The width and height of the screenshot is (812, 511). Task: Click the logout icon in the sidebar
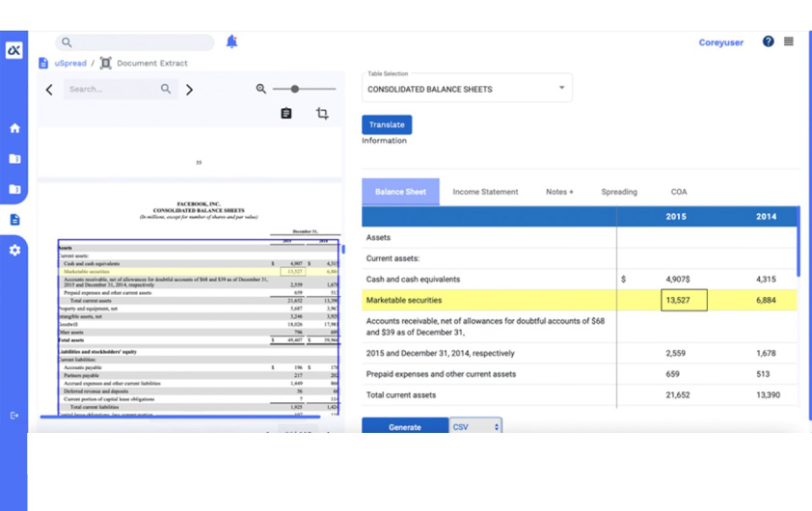coord(14,416)
